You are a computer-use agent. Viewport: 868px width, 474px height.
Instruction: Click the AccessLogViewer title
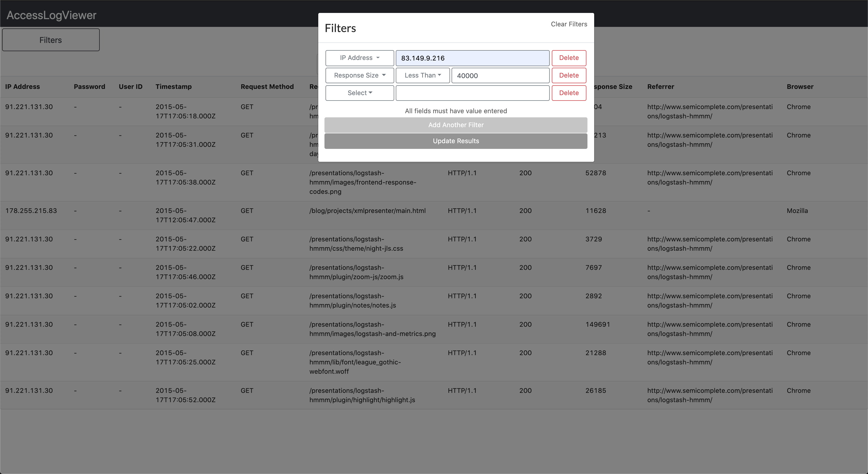click(51, 15)
